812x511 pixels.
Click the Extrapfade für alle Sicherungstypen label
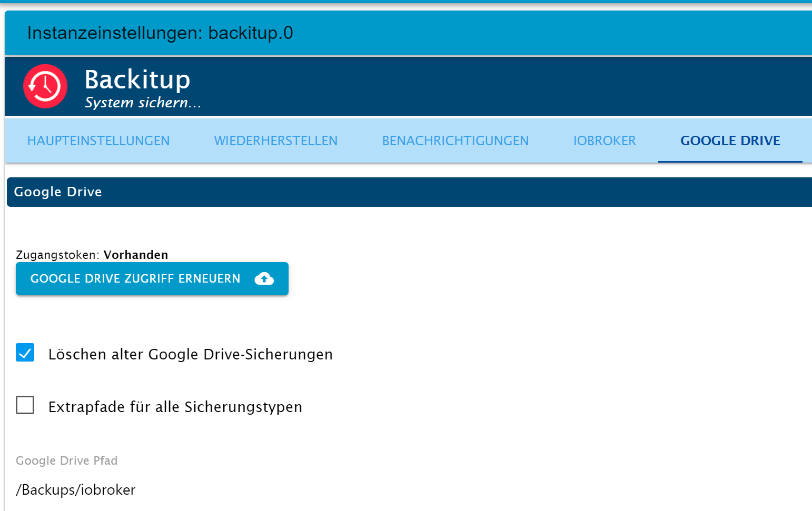[x=175, y=407]
